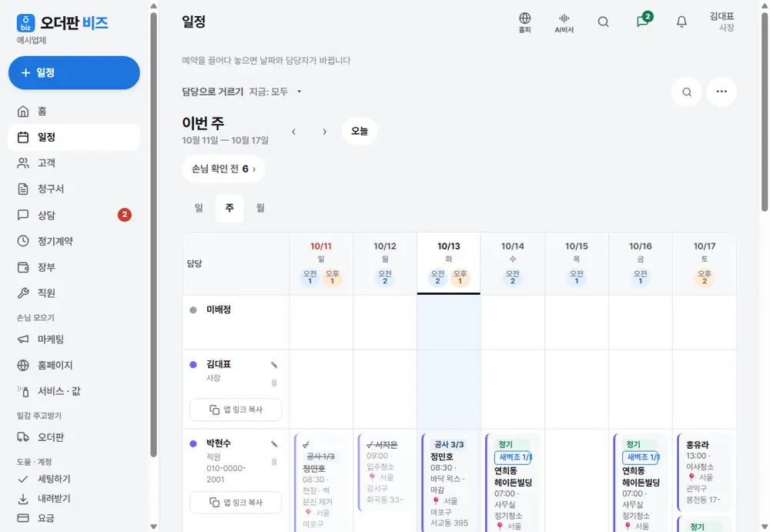The width and height of the screenshot is (770, 532).
Task: Open 연희동 헤이든빌딩 card on 10/16
Action: [641, 483]
